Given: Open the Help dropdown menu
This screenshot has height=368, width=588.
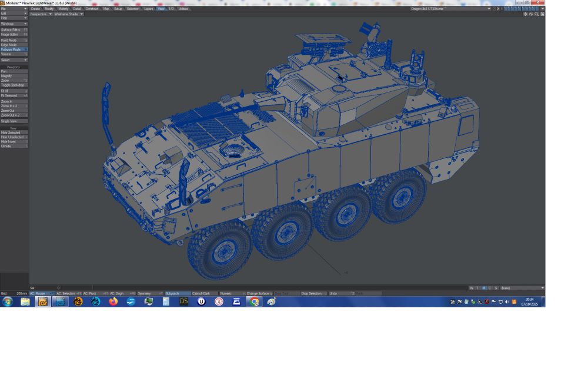Looking at the screenshot, I should [x=14, y=18].
